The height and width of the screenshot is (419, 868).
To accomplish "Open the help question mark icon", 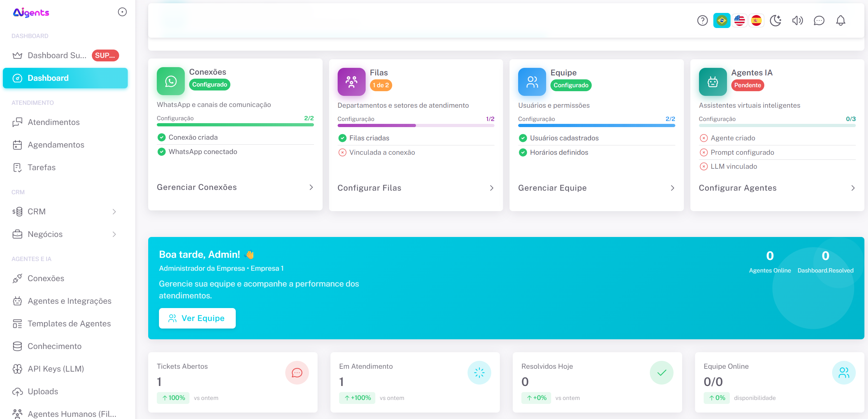I will [x=702, y=20].
